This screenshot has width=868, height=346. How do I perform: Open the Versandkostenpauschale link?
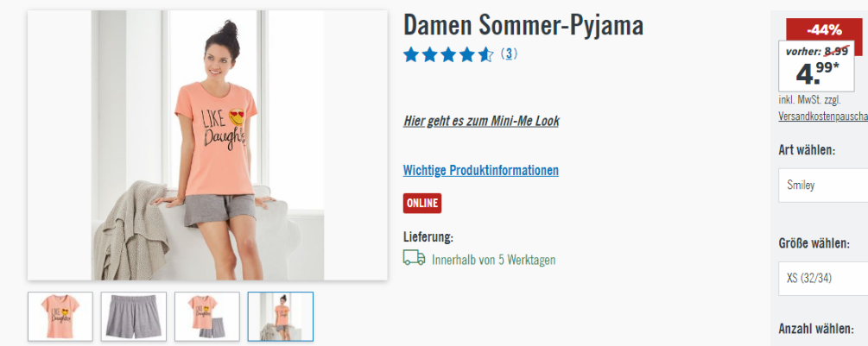[x=823, y=116]
